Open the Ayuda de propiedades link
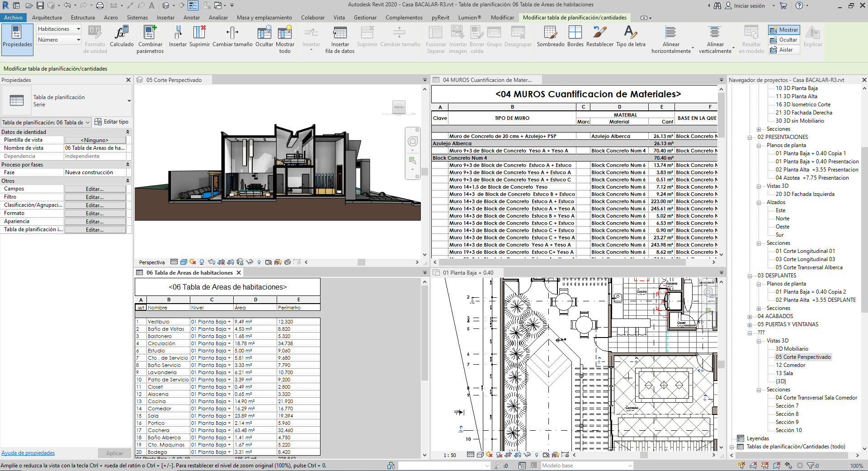 pyautogui.click(x=28, y=453)
